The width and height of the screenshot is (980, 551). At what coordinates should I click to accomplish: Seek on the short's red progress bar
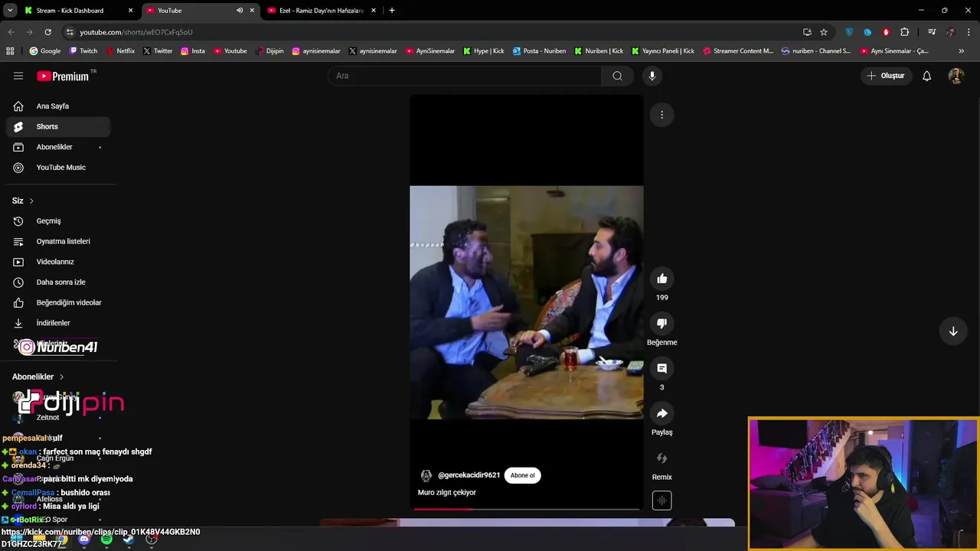[x=527, y=508]
